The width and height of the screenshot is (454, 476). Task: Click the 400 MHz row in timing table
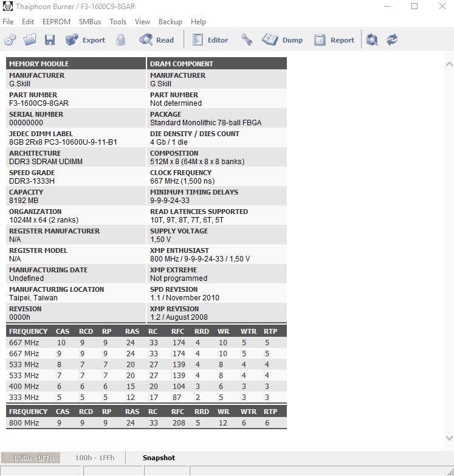click(x=146, y=387)
